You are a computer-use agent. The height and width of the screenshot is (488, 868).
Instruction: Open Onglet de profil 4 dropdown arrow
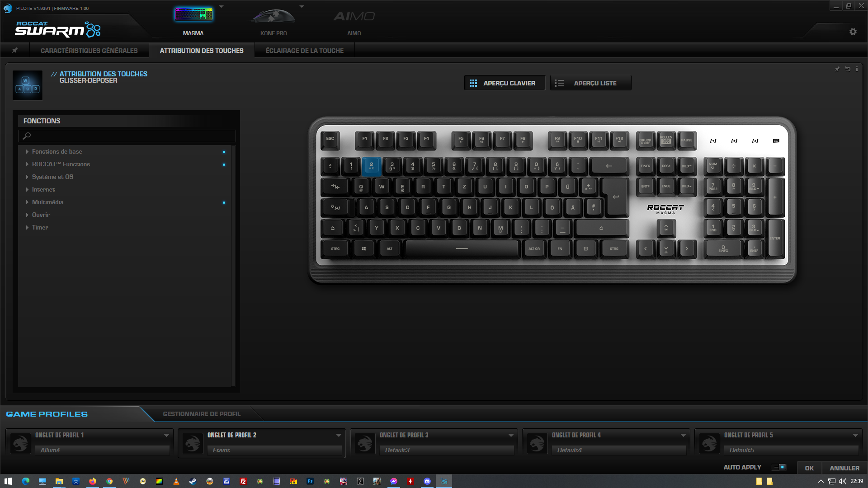coord(683,435)
